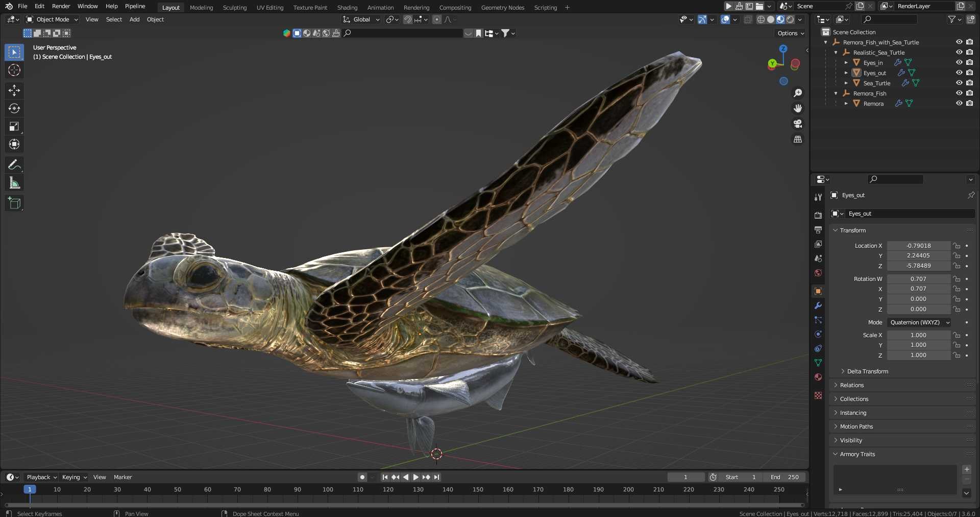Toggle camera view icon
Screen dimensions: 980x517
(798, 124)
